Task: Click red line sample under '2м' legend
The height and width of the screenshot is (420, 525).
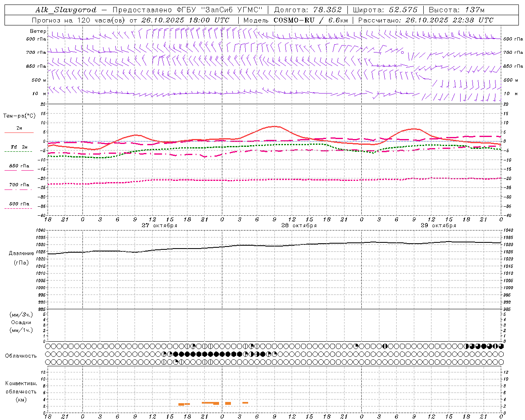Action: point(19,132)
